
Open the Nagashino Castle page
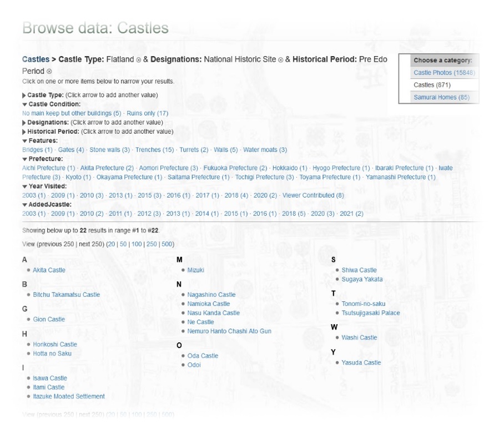pyautogui.click(x=211, y=295)
